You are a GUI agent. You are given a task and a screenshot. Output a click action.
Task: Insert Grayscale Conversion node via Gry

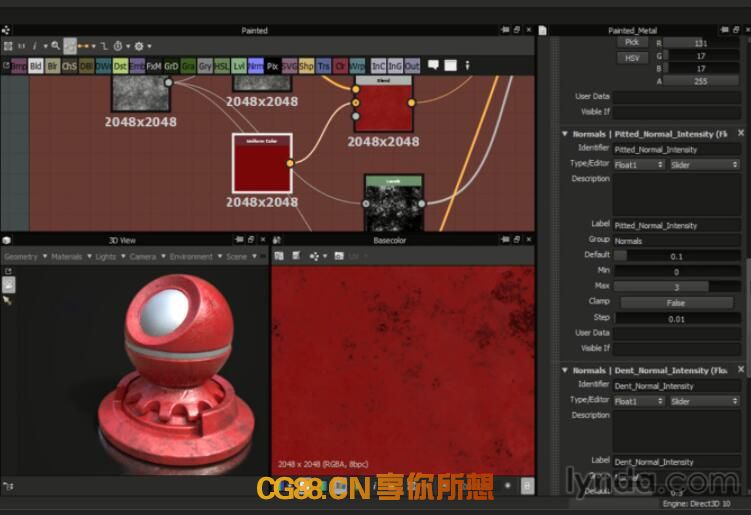pyautogui.click(x=205, y=66)
